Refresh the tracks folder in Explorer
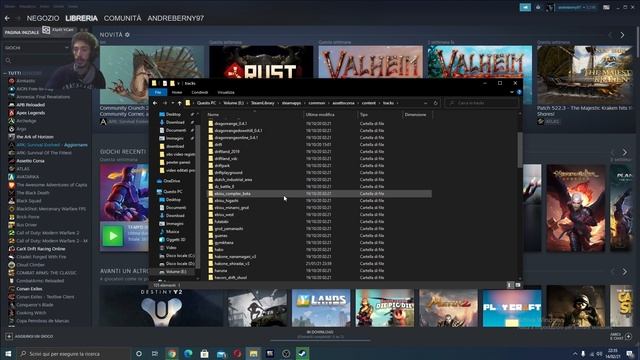640x360 pixels. (x=436, y=103)
